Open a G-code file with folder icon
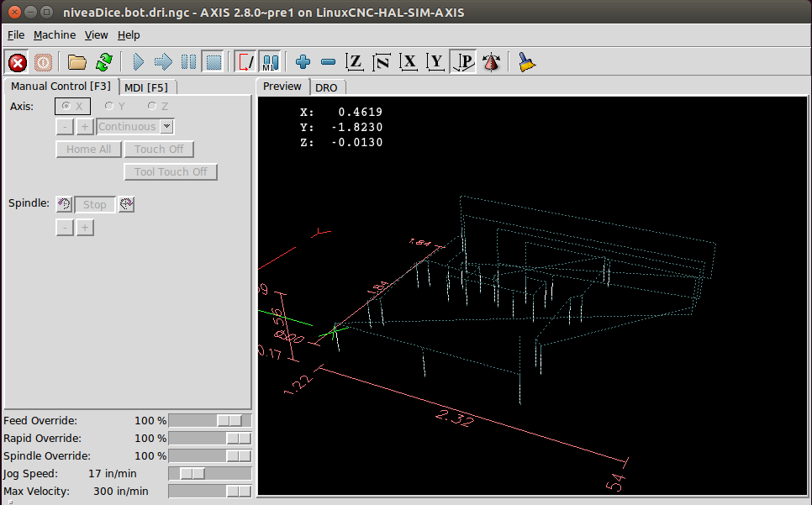This screenshot has width=812, height=505. tap(77, 63)
